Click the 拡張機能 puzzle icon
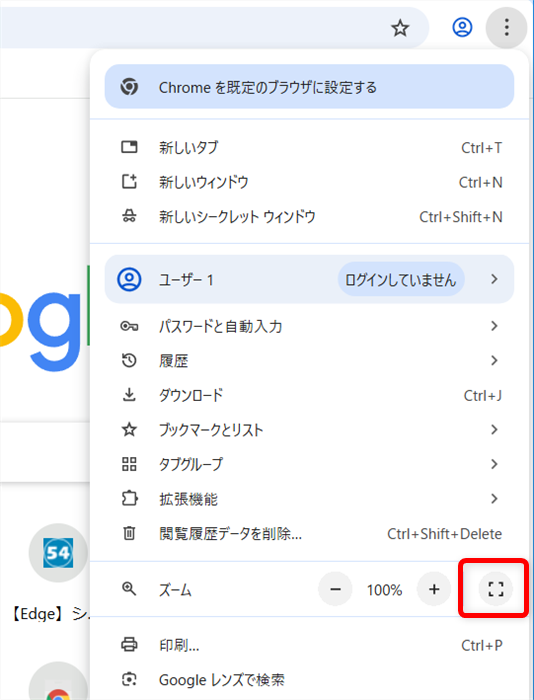This screenshot has height=700, width=534. pyautogui.click(x=129, y=498)
